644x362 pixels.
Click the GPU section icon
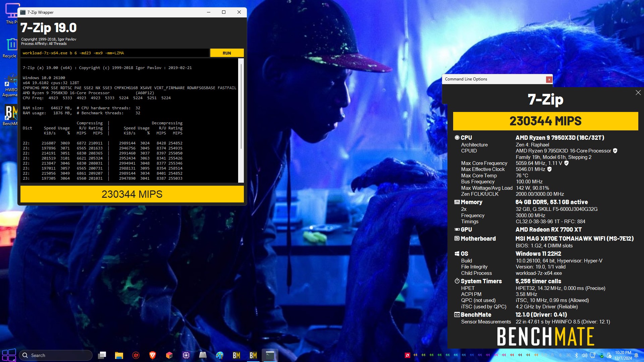457,230
